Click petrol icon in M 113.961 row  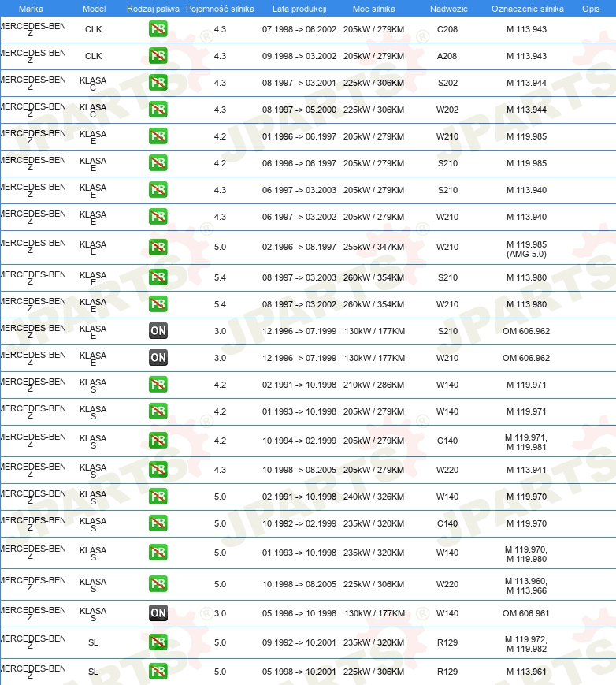[158, 672]
